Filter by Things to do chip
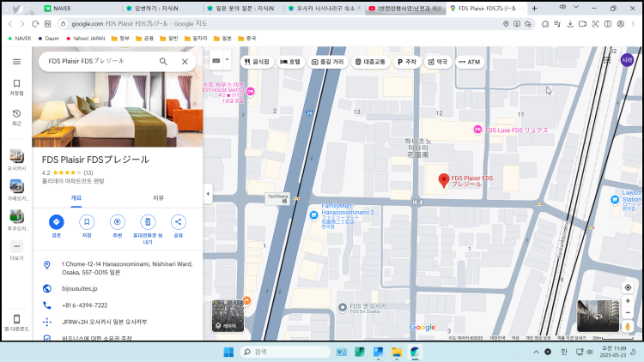This screenshot has width=644, height=362. coord(328,62)
